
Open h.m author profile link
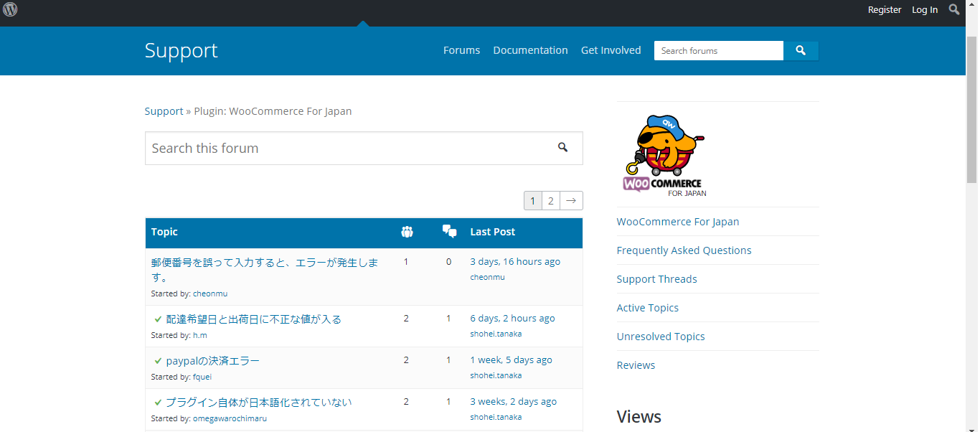tap(200, 335)
